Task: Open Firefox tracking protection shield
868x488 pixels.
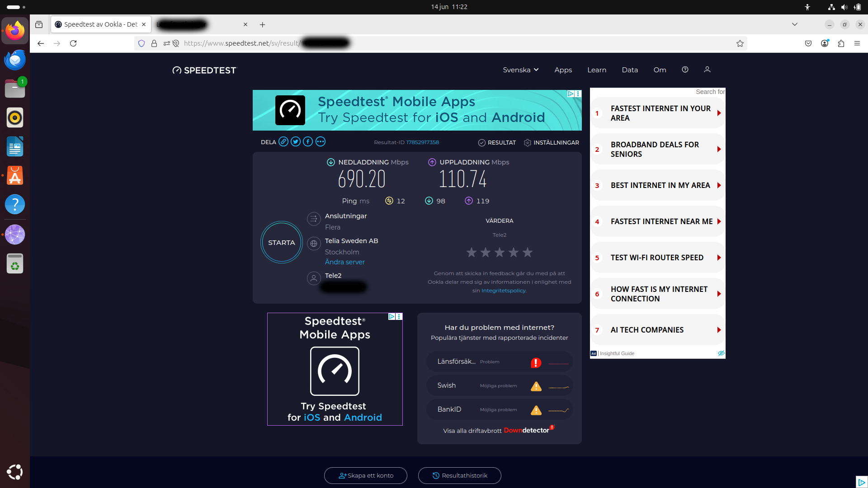Action: pyautogui.click(x=142, y=43)
